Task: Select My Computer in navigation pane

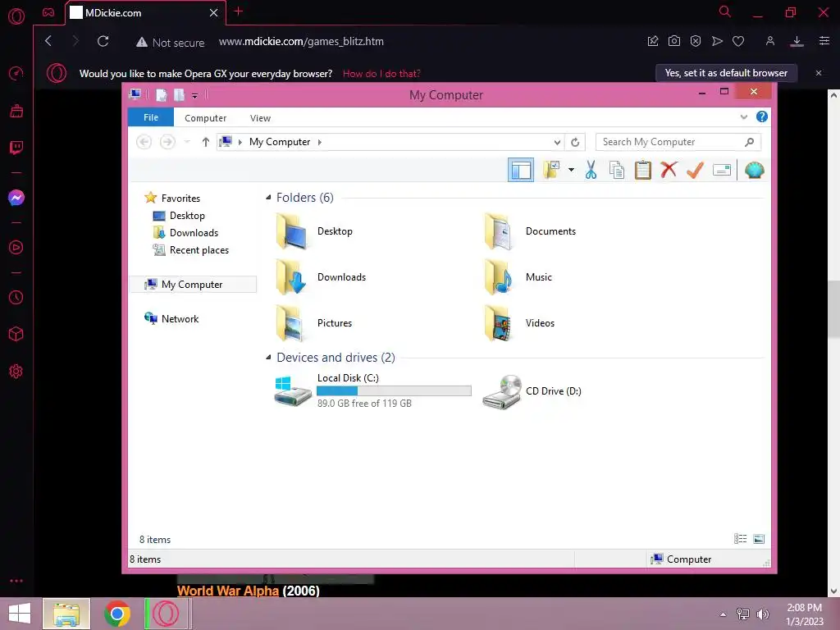Action: click(193, 285)
